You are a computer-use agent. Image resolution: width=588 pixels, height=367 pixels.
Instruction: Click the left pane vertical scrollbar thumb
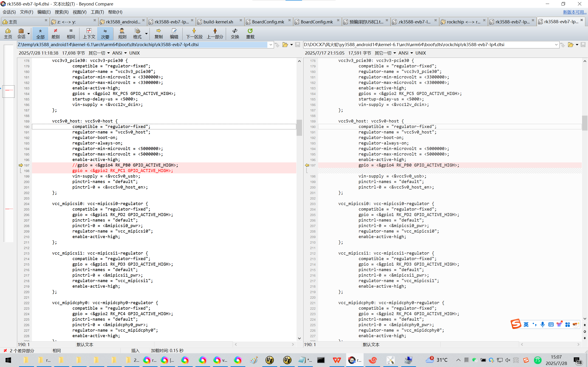299,128
